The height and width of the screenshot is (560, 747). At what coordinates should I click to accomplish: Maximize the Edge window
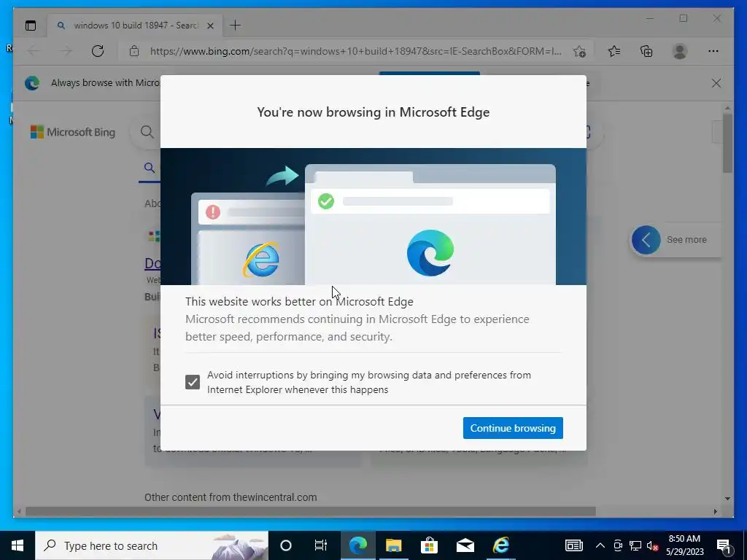click(683, 18)
